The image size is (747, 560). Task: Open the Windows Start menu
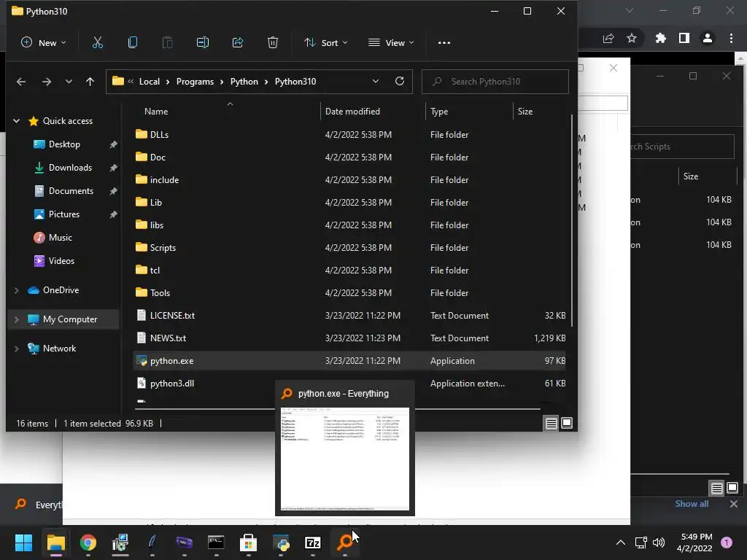pos(23,542)
